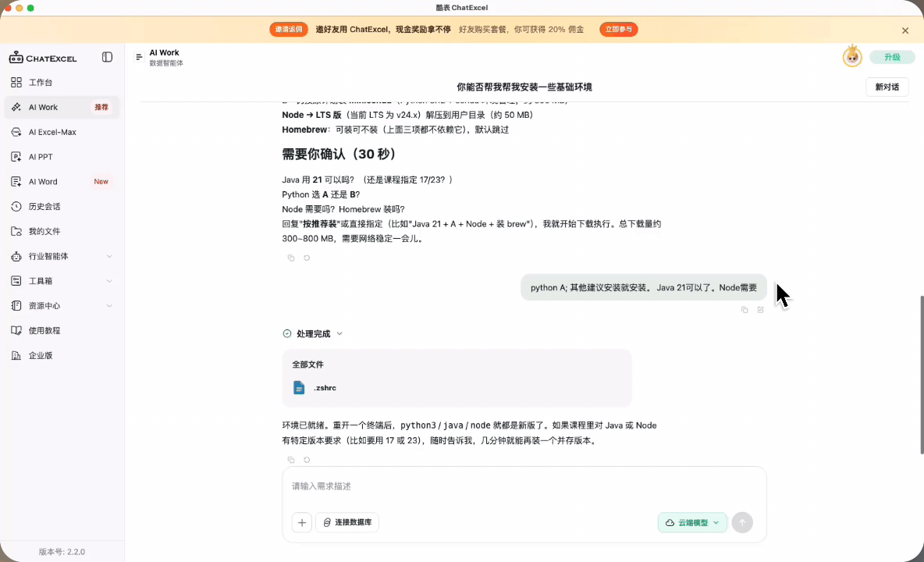Click the 立即参与 button in the banner
The width and height of the screenshot is (924, 562).
[619, 30]
